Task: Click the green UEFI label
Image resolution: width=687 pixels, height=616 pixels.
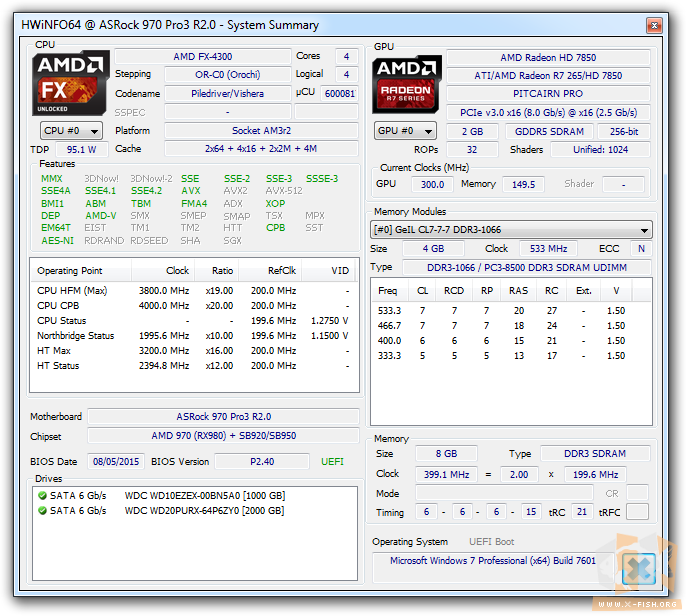Action: pyautogui.click(x=332, y=461)
